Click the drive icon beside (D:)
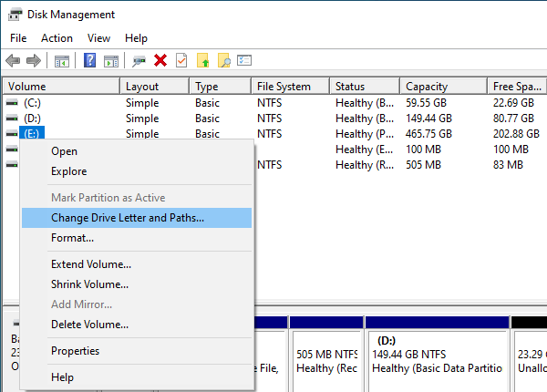The width and height of the screenshot is (547, 392). (12, 119)
